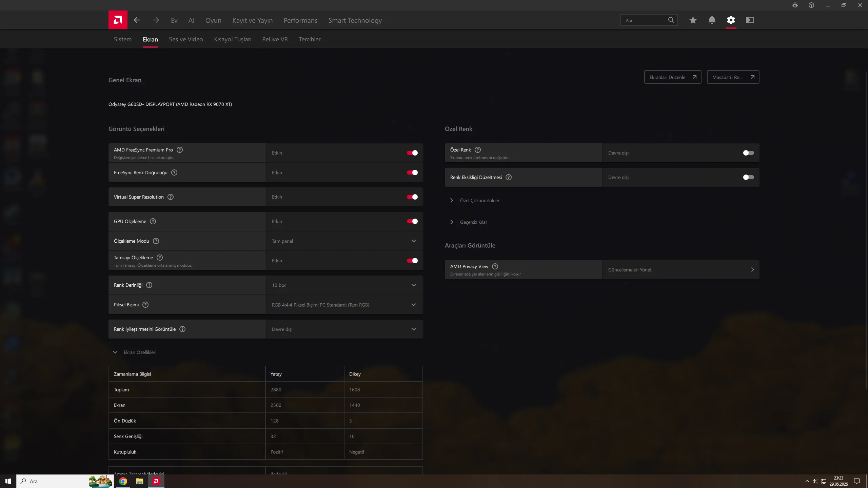Open AMD Software from Windows taskbar

coord(156,481)
